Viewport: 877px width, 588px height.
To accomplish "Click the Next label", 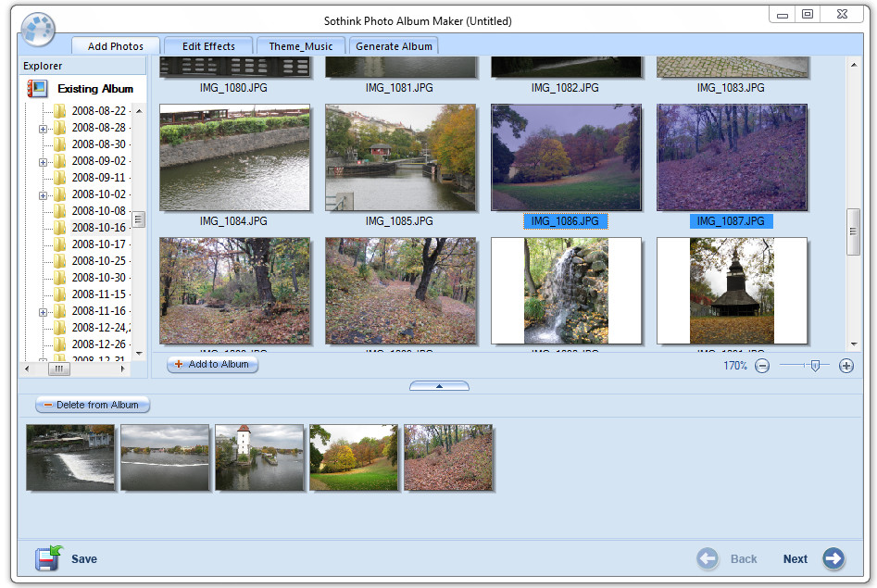I will [795, 559].
